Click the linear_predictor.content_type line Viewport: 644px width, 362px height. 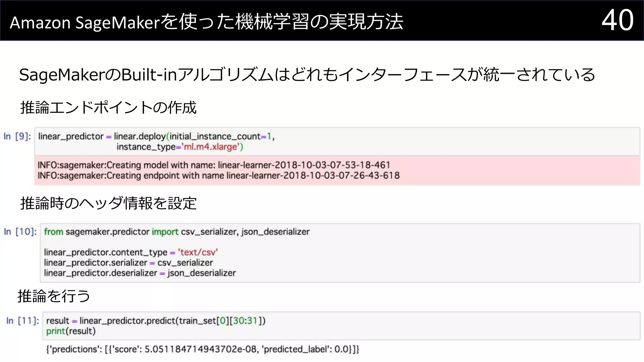click(x=131, y=252)
